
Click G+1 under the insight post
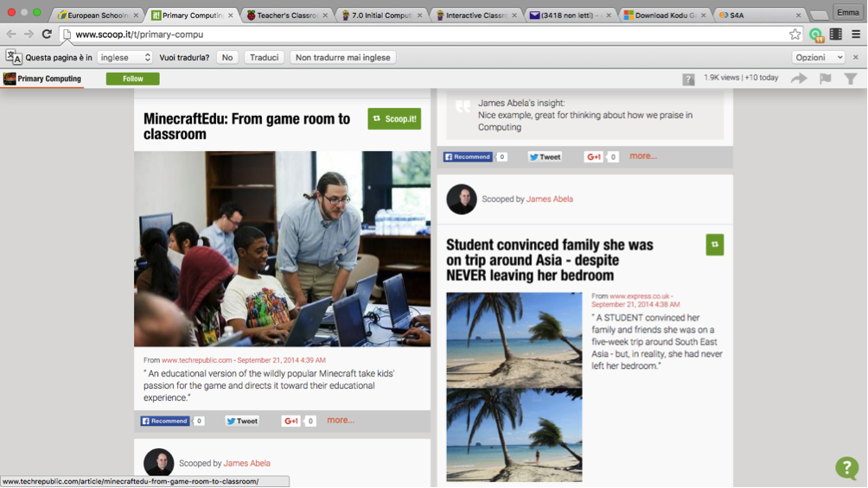point(594,157)
